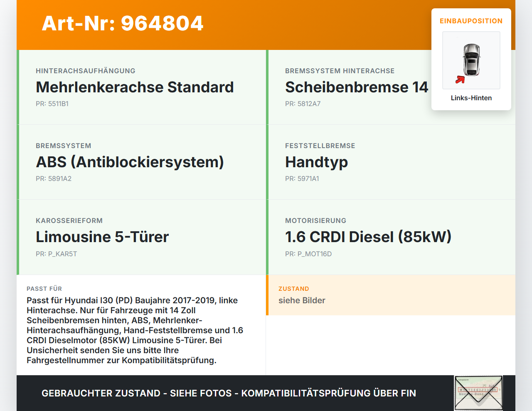Select the red arrow marking Links-Hinten position
Screen dimensions: 532x411
click(460, 78)
